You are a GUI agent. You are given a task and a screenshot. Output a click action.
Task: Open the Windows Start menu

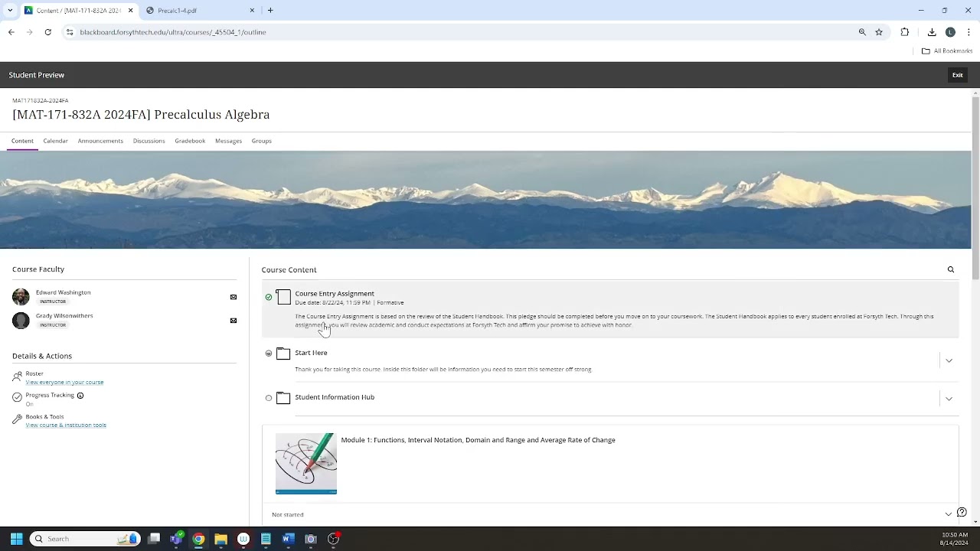click(16, 539)
